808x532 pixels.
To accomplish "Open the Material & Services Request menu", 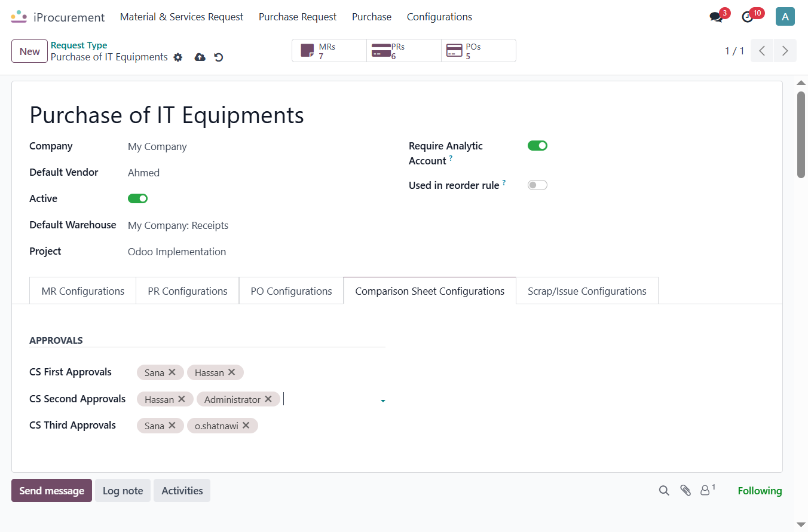I will coord(182,17).
